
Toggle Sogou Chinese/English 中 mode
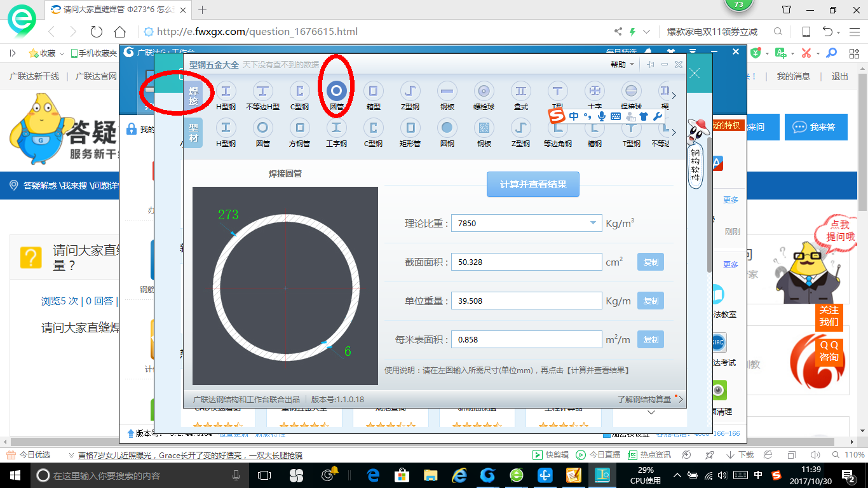click(x=574, y=116)
